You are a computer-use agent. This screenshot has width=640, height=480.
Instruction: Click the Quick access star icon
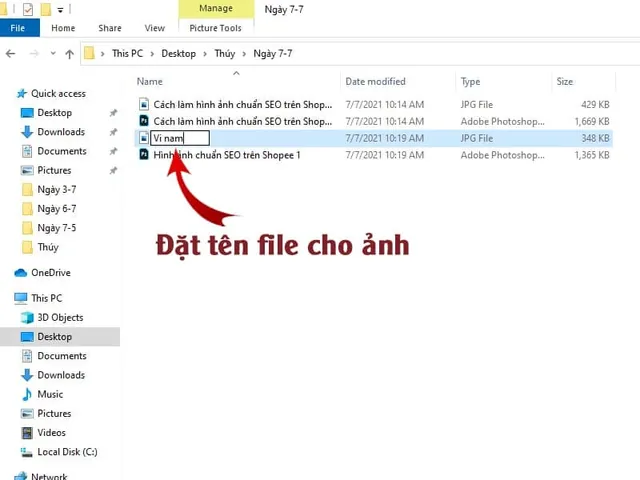pos(22,93)
